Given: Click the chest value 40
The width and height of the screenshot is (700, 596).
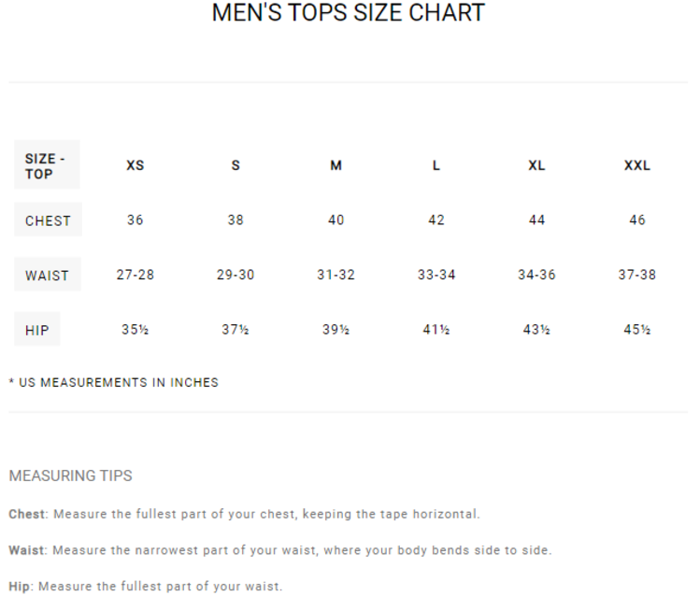Looking at the screenshot, I should [336, 220].
